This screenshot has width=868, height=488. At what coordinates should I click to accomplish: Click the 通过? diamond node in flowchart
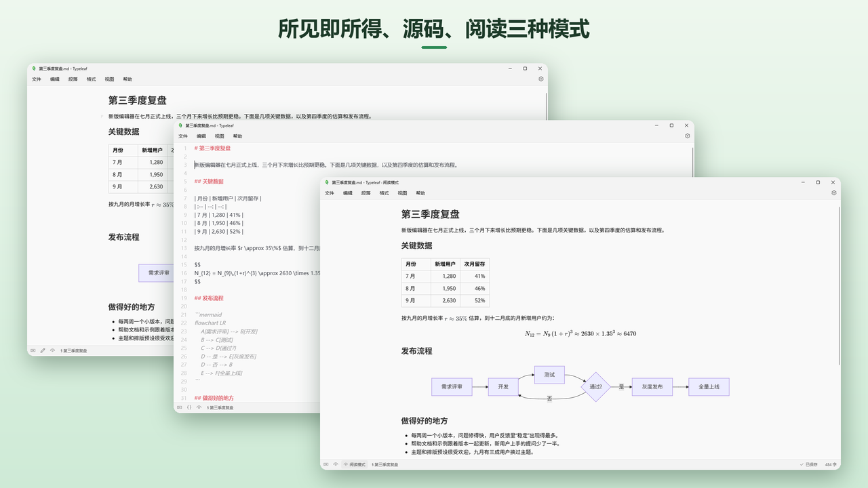point(595,387)
